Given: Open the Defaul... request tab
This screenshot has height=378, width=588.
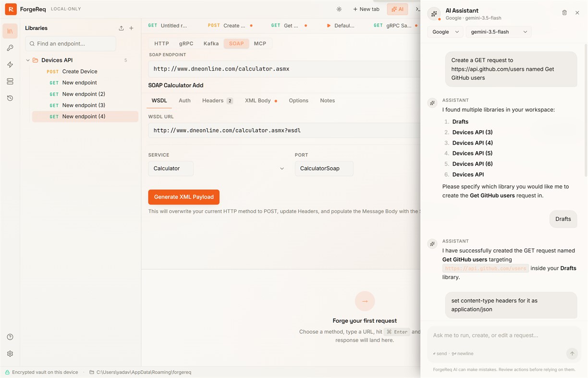Looking at the screenshot, I should pyautogui.click(x=341, y=25).
